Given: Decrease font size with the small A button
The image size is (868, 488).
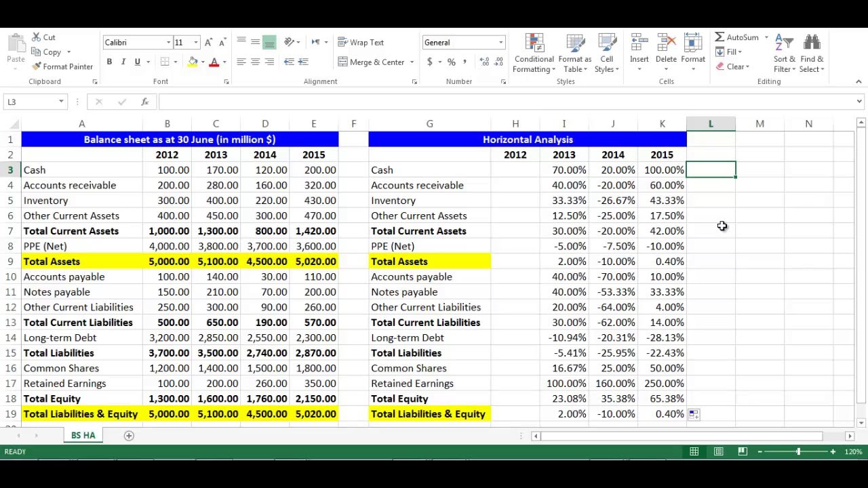Looking at the screenshot, I should [222, 43].
